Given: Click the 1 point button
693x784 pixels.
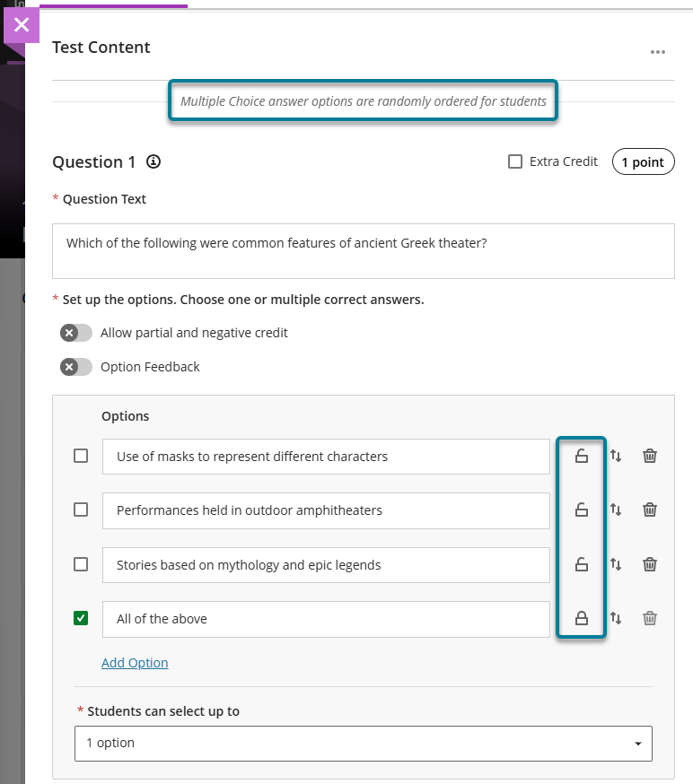Looking at the screenshot, I should (x=643, y=161).
